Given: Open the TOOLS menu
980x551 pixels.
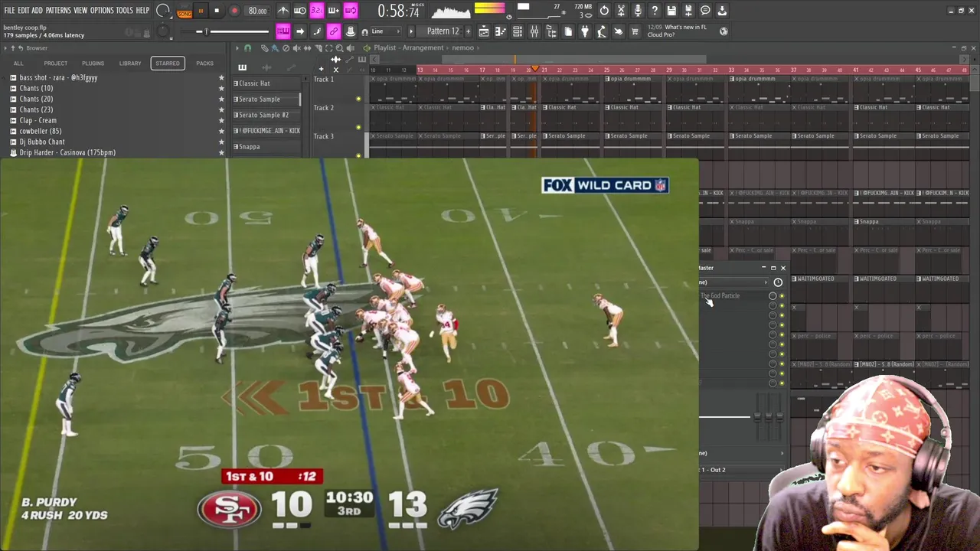Looking at the screenshot, I should coord(125,10).
